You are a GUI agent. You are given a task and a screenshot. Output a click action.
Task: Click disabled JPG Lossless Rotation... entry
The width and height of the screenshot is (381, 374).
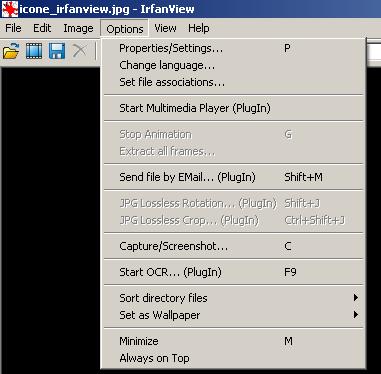point(233,203)
